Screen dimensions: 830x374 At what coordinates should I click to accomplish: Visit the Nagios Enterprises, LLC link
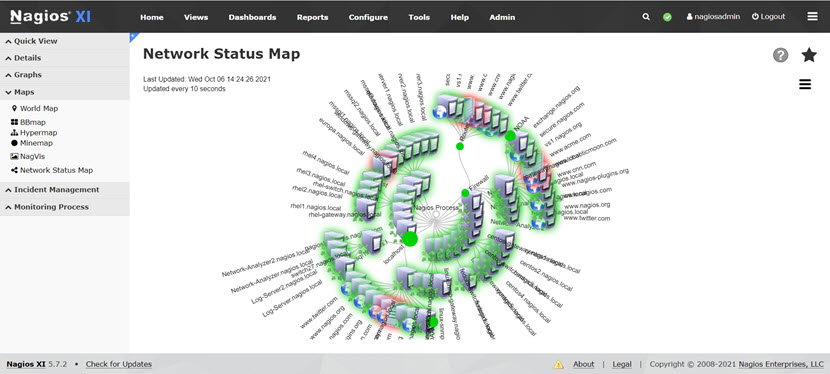[x=781, y=364]
